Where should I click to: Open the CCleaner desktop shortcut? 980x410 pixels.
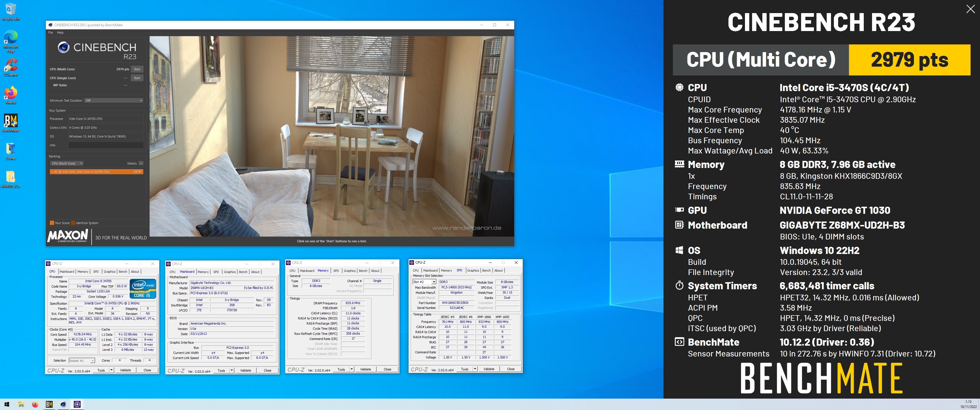pyautogui.click(x=11, y=67)
